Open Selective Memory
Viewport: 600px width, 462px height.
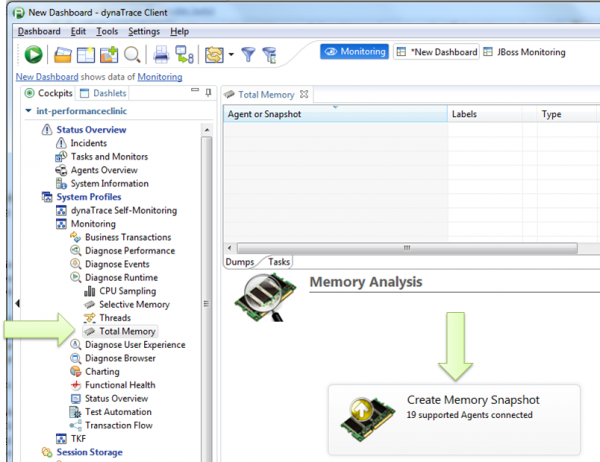tap(134, 305)
